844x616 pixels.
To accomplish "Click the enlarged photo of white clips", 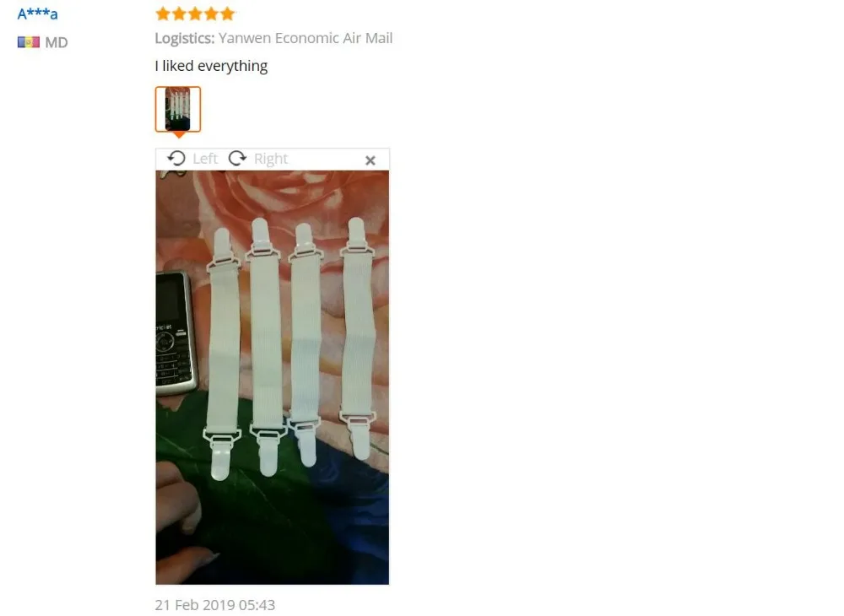I will [273, 377].
